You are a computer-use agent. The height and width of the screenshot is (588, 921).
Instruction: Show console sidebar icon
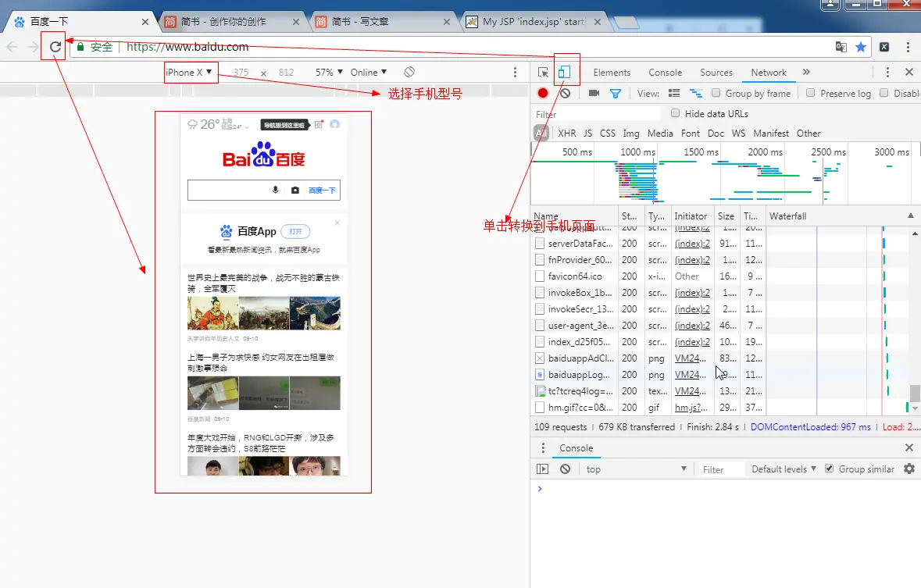pos(542,469)
